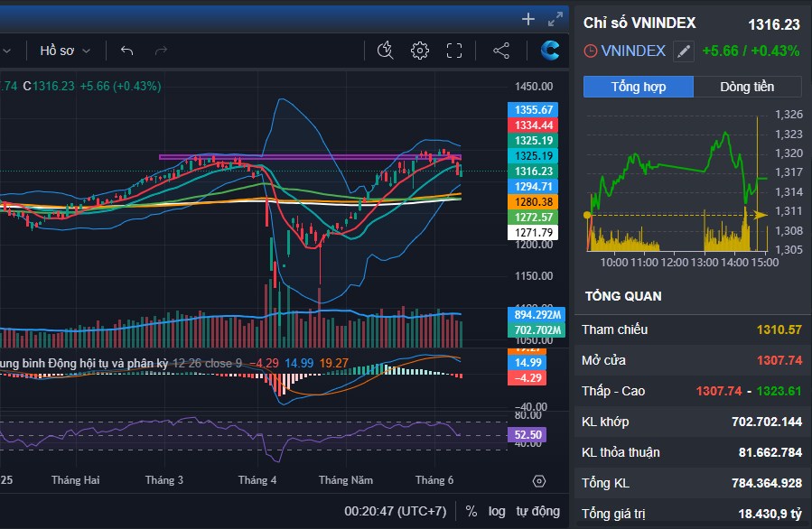Click the current price 1316.23 axis label
The image size is (812, 529).
click(x=533, y=172)
